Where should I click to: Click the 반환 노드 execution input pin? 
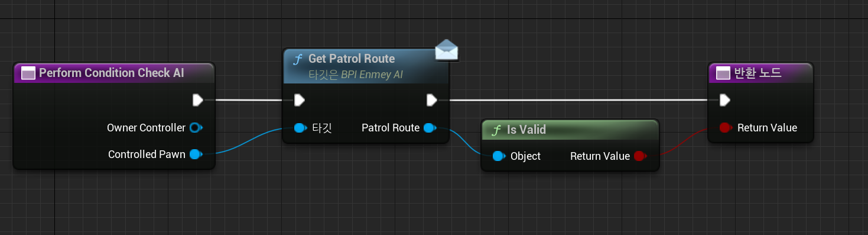pyautogui.click(x=725, y=100)
